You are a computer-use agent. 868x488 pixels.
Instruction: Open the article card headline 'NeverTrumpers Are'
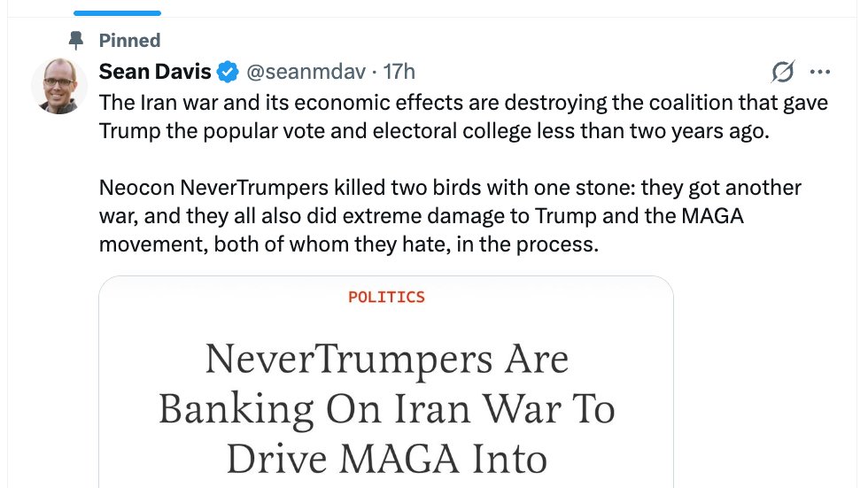[x=386, y=360]
